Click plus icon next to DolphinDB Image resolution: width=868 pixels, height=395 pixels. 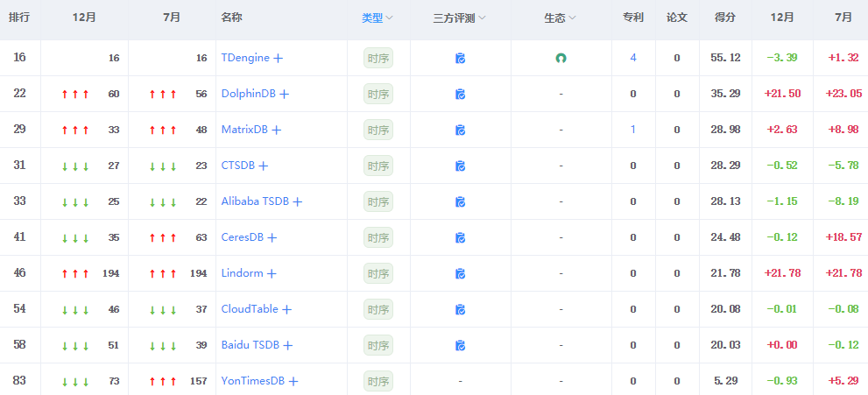tap(284, 95)
